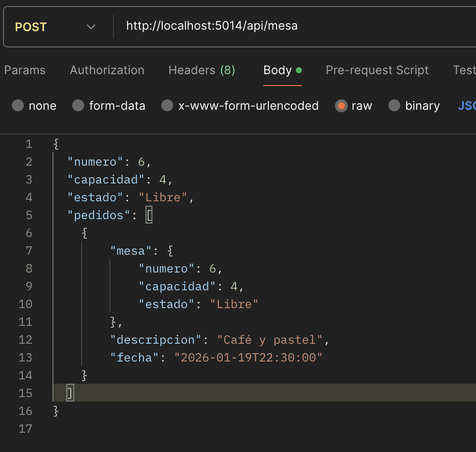The height and width of the screenshot is (452, 476).
Task: Select the raw body radio button
Action: [341, 106]
